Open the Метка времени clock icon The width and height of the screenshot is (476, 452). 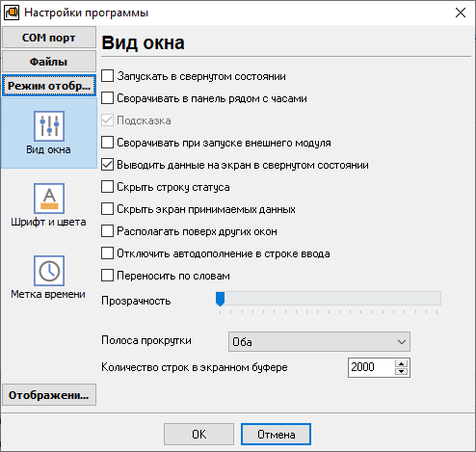point(49,271)
